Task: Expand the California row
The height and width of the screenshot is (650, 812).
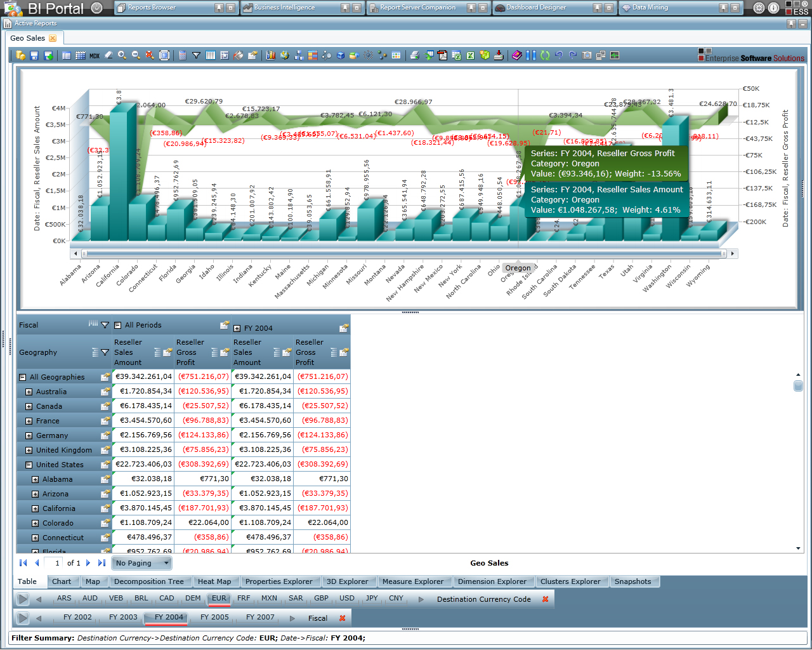Action: click(36, 508)
